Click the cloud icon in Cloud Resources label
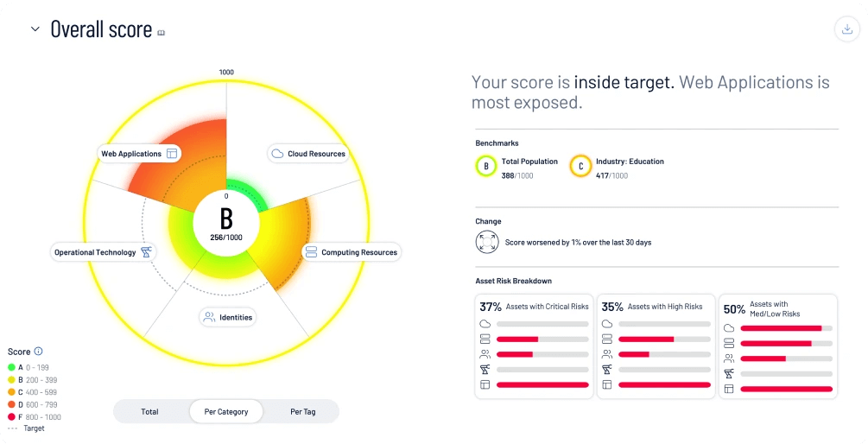The image size is (868, 444). (278, 154)
